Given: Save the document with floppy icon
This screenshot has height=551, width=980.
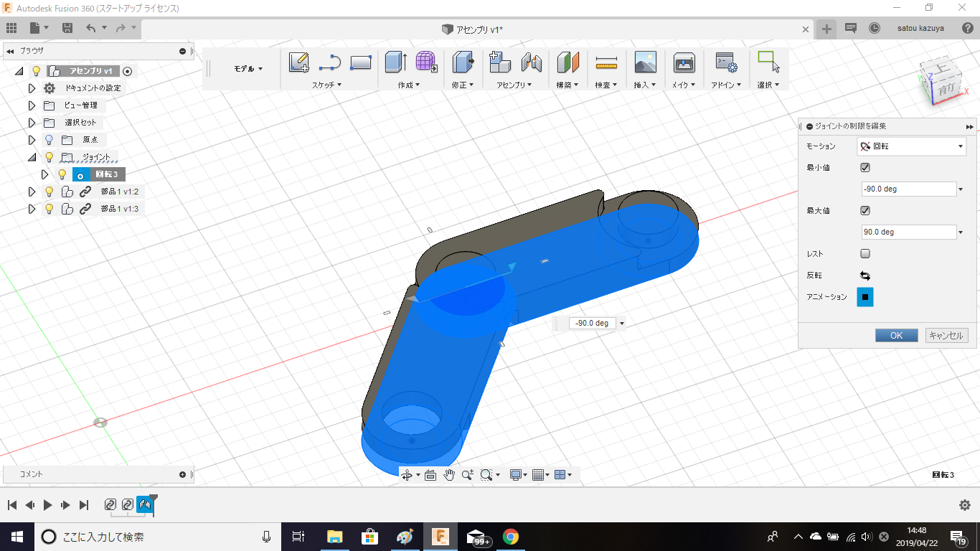Looking at the screenshot, I should (67, 28).
